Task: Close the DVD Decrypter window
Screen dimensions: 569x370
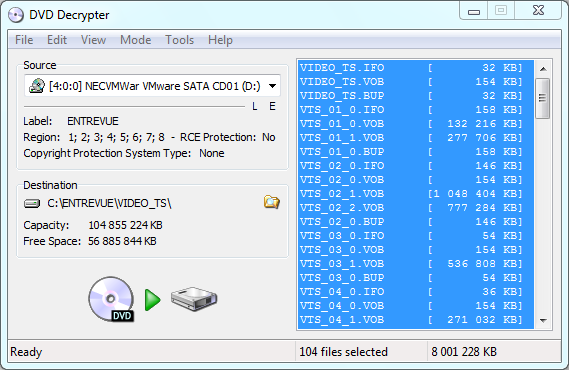Action: point(539,10)
